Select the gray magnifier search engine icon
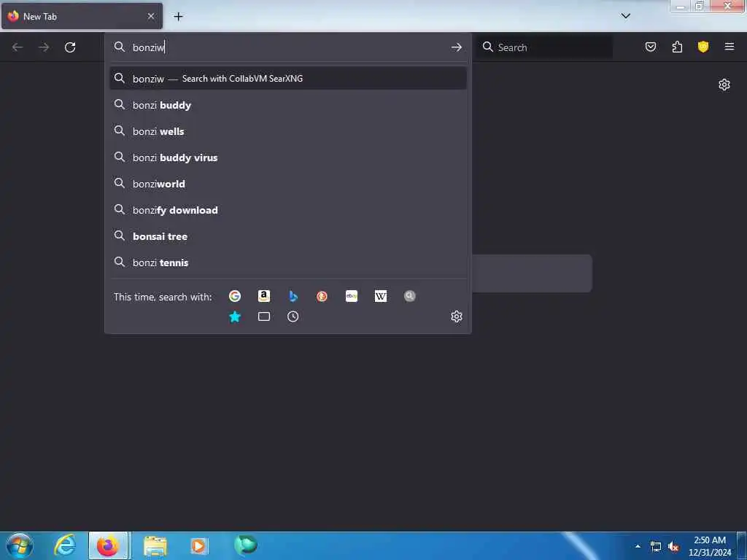This screenshot has width=747, height=560. [x=410, y=296]
